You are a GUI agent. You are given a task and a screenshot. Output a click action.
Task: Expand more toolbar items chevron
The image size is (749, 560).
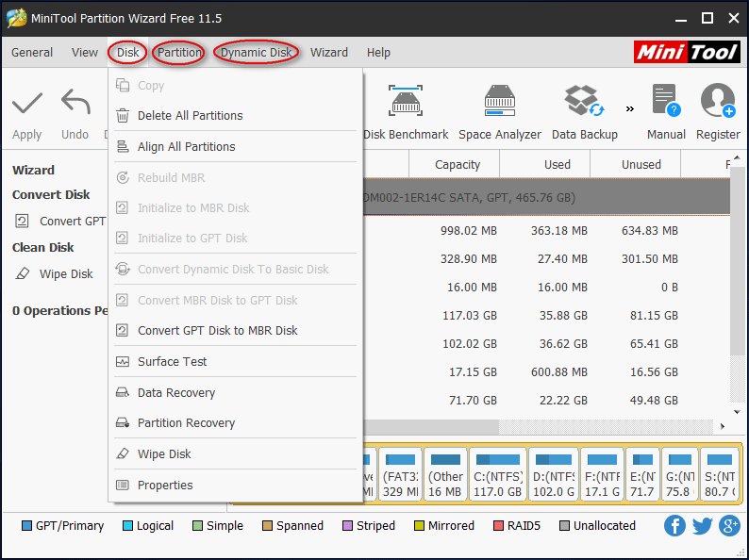pyautogui.click(x=630, y=108)
